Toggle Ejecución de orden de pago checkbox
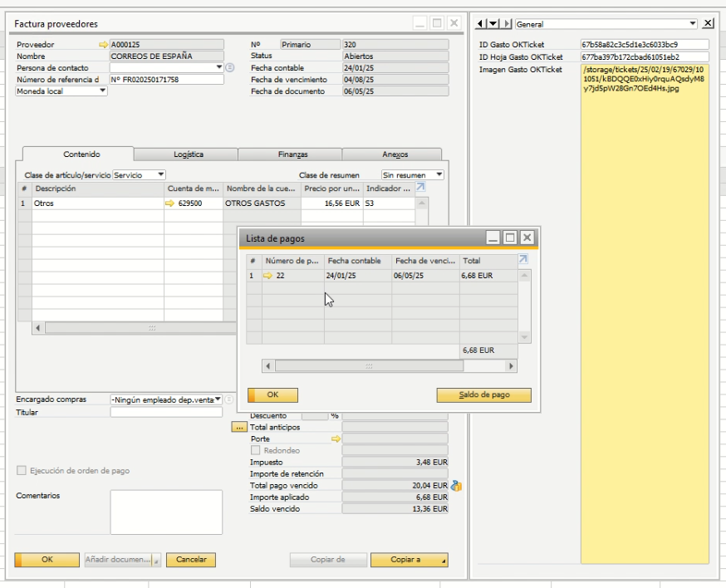 click(22, 470)
